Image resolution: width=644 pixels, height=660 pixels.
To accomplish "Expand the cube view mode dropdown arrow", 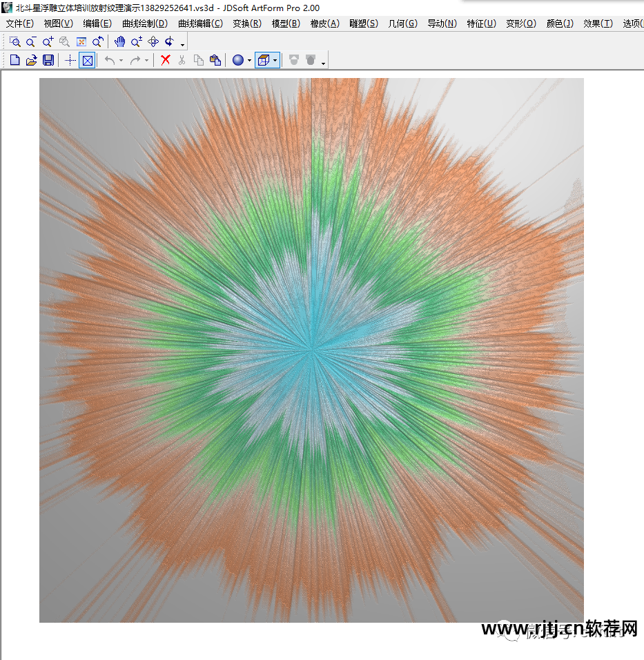I will tap(275, 61).
